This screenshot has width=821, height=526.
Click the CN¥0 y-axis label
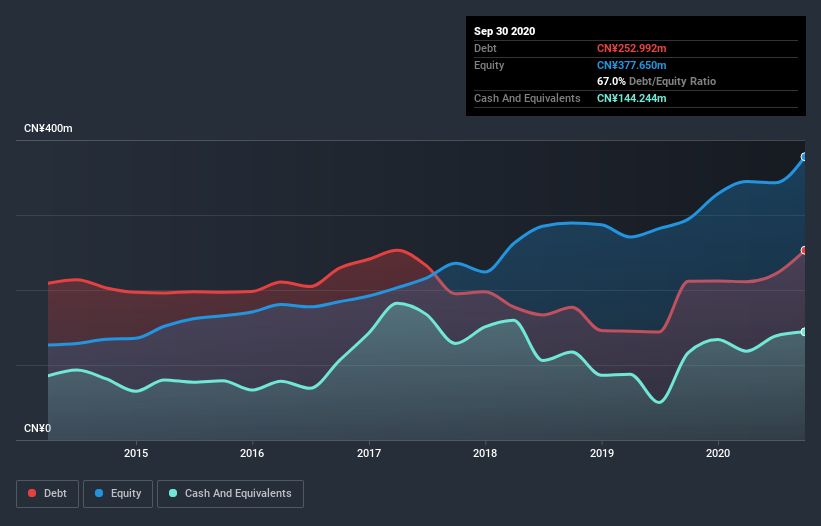(x=38, y=428)
